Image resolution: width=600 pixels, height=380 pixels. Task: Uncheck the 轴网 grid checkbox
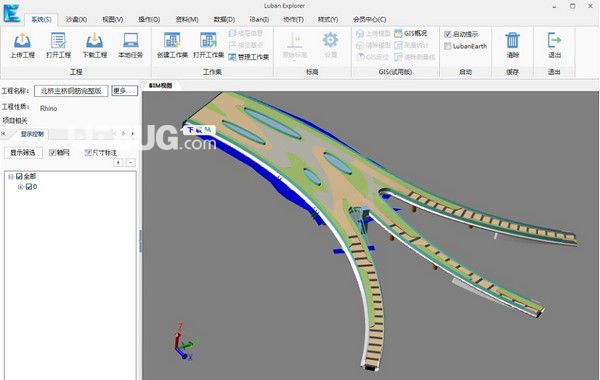click(x=53, y=153)
